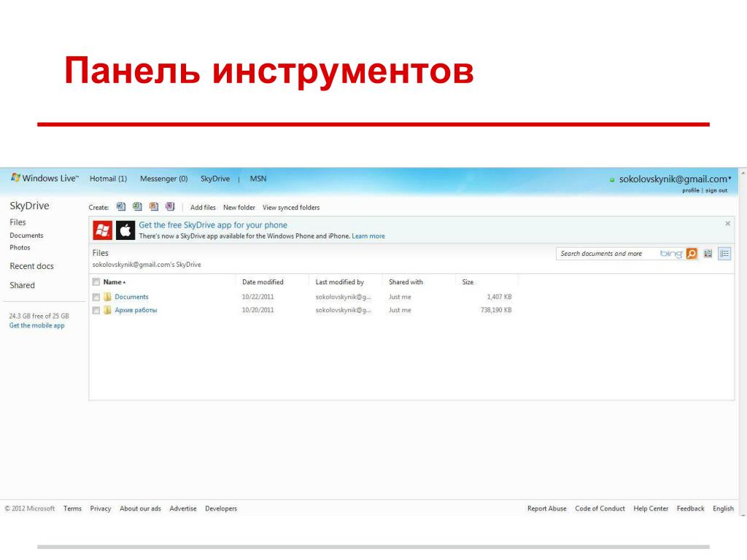
Task: Open Messenger (0) in the header
Action: tap(164, 179)
